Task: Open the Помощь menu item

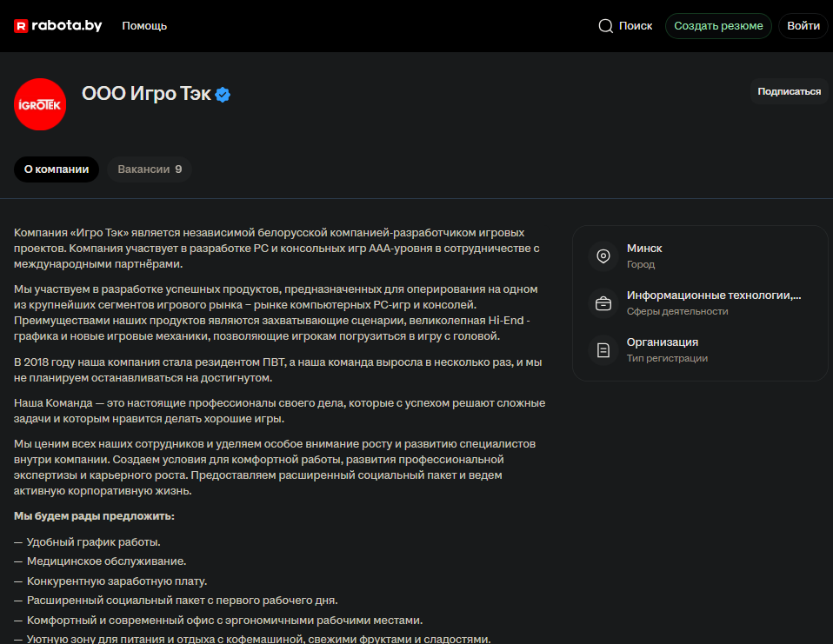Action: [x=144, y=25]
